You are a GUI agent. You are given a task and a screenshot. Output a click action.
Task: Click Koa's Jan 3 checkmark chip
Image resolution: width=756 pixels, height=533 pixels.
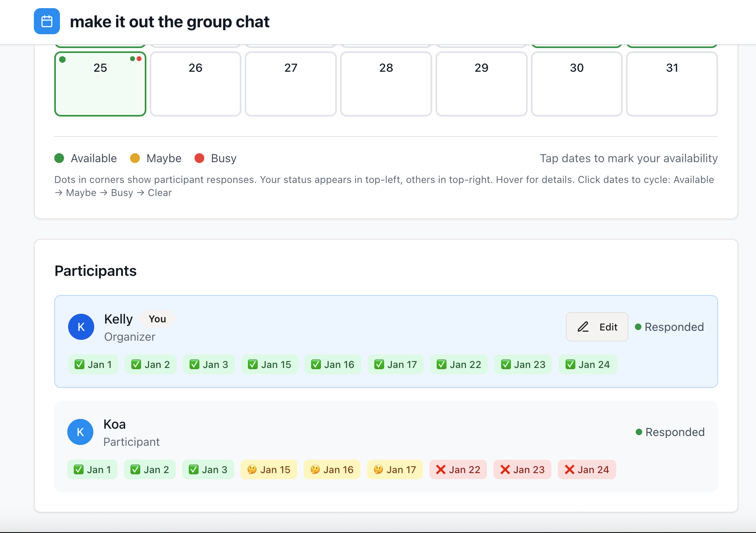(x=208, y=470)
